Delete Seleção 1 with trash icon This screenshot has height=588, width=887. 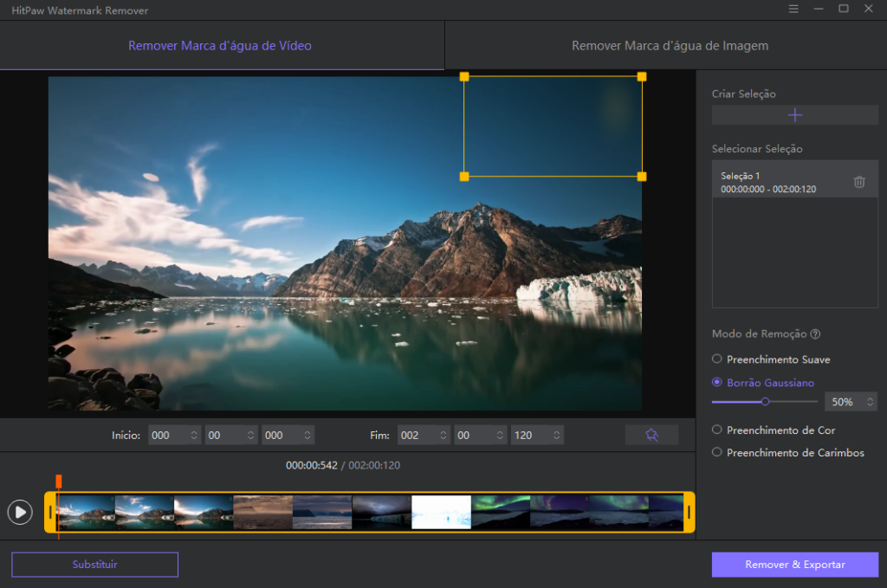pyautogui.click(x=858, y=182)
